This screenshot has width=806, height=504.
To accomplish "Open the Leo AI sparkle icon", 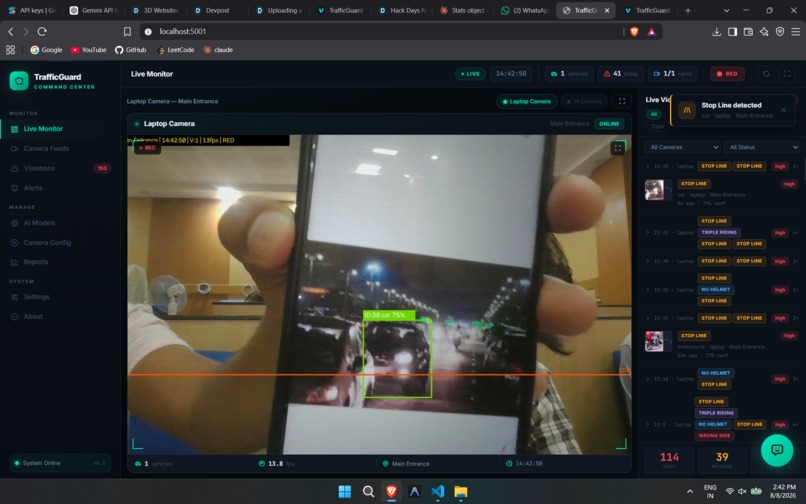I will [x=764, y=32].
